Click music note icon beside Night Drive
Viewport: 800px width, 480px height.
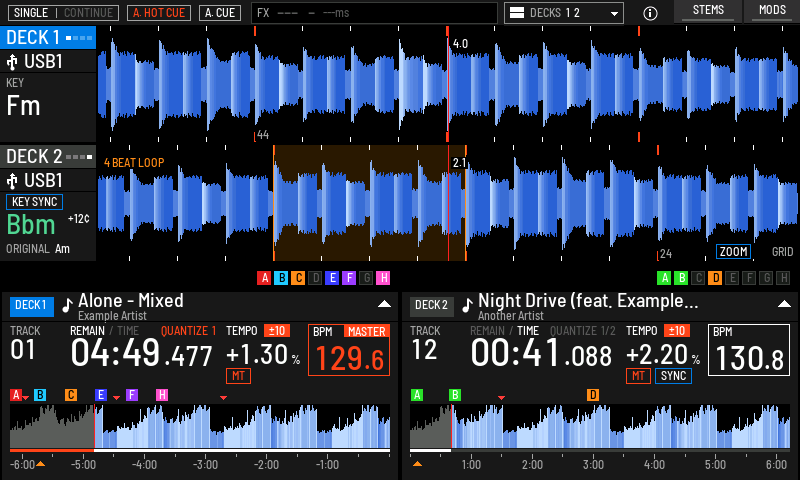[x=467, y=305]
